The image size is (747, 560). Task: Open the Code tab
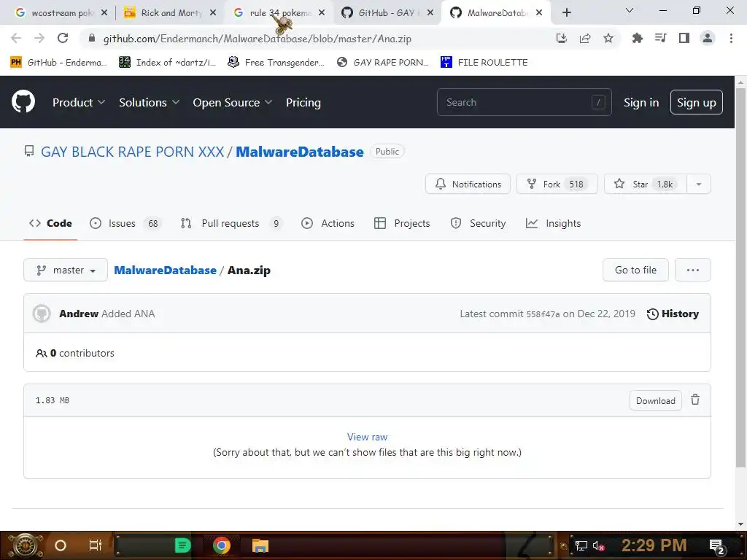tap(50, 223)
